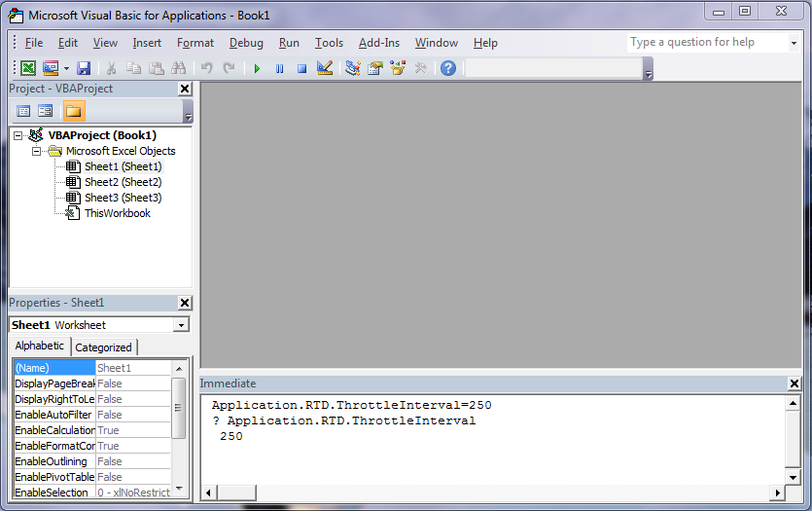Toggle Design Mode icon
The height and width of the screenshot is (511, 812).
325,68
